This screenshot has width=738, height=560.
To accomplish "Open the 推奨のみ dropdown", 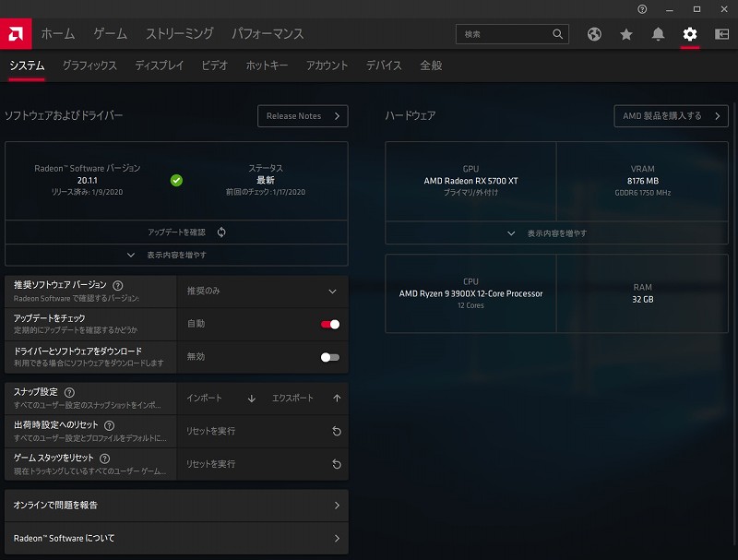I will click(x=262, y=292).
